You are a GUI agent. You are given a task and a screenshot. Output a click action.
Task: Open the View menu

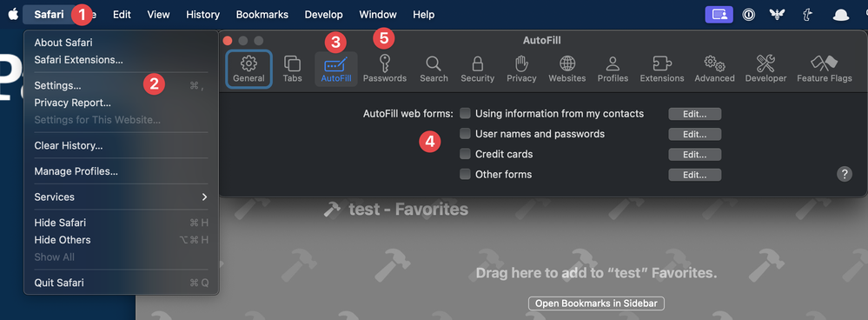tap(158, 15)
